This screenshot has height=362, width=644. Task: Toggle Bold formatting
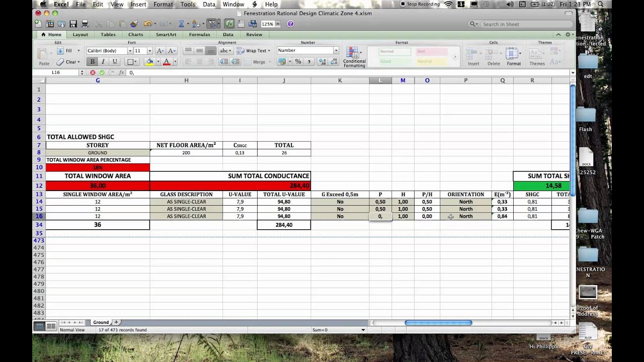(92, 62)
